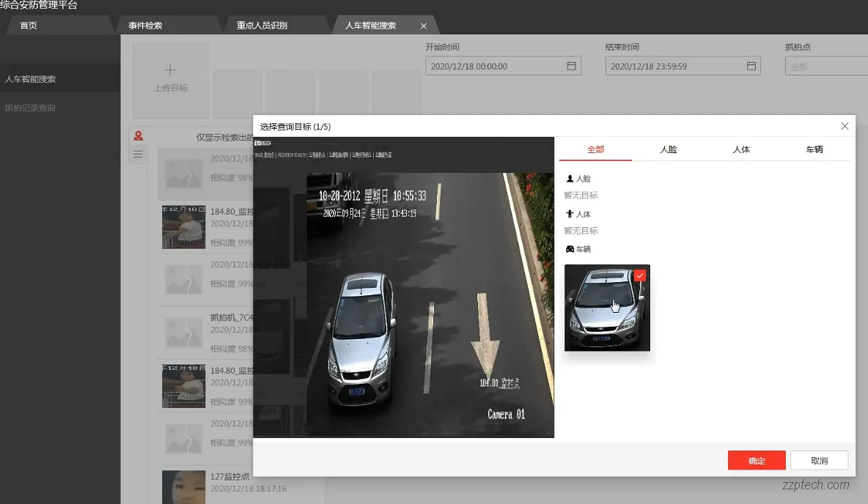Select the 人脸 filter tab
The image size is (868, 504).
click(668, 149)
